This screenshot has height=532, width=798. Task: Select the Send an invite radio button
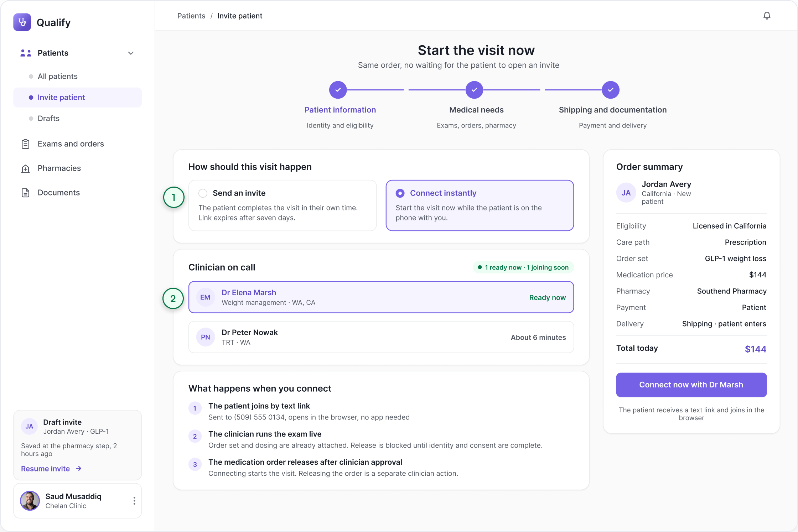pyautogui.click(x=203, y=193)
